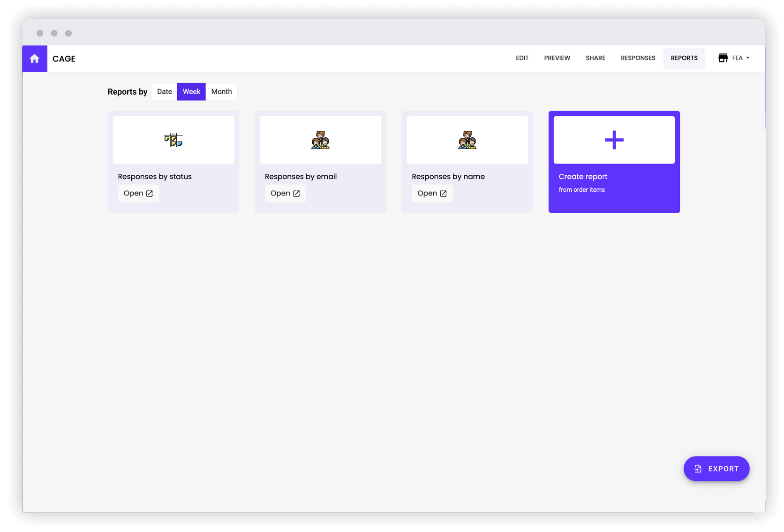Click the people icon on Responses by name card
Image resolution: width=784 pixels, height=532 pixels.
467,139
